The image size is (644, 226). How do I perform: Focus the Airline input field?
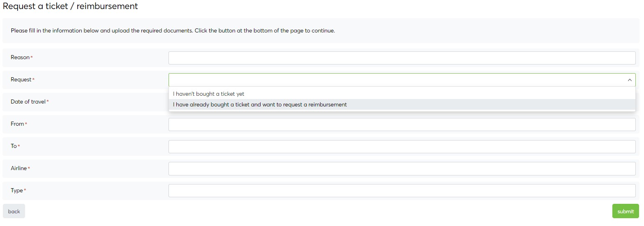coord(402,168)
